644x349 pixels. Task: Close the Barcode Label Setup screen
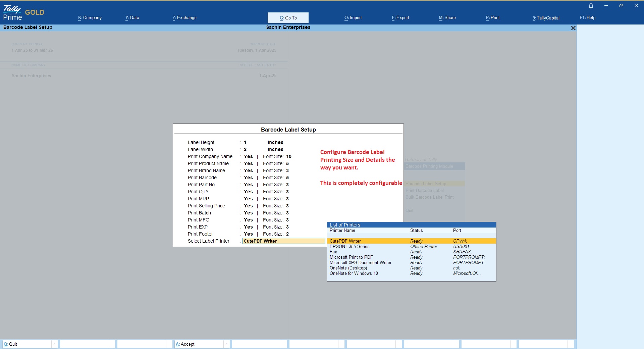coord(573,28)
